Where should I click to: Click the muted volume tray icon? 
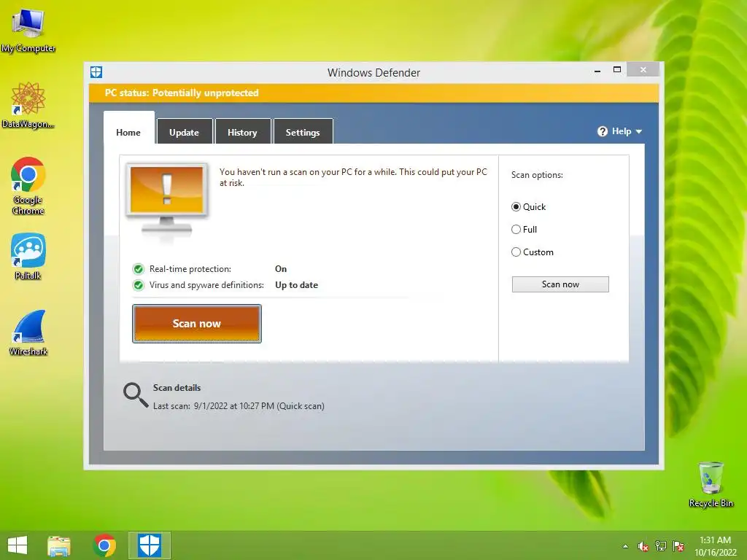point(643,546)
